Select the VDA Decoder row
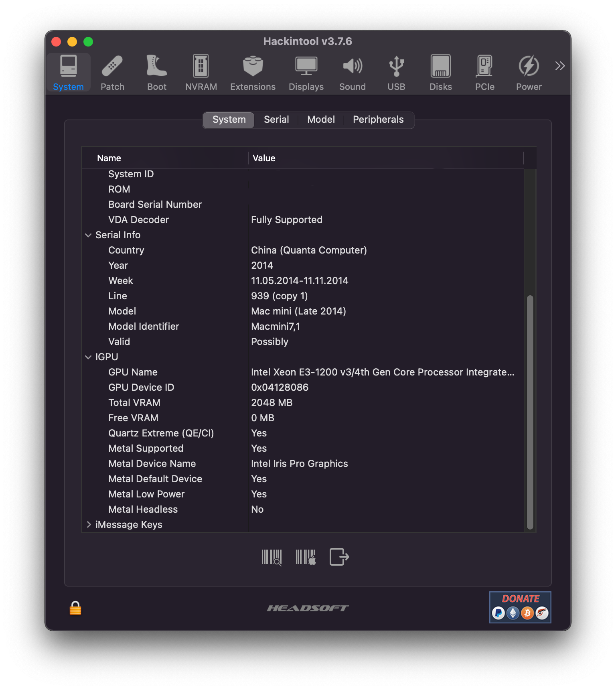 (x=303, y=220)
